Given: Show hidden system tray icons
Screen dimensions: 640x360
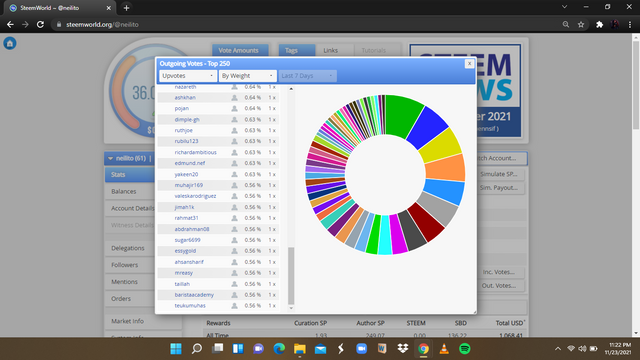Looking at the screenshot, I should click(558, 349).
